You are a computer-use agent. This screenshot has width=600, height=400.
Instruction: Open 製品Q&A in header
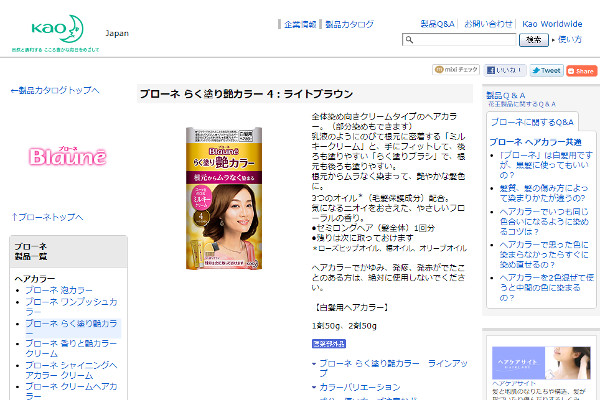tap(437, 24)
